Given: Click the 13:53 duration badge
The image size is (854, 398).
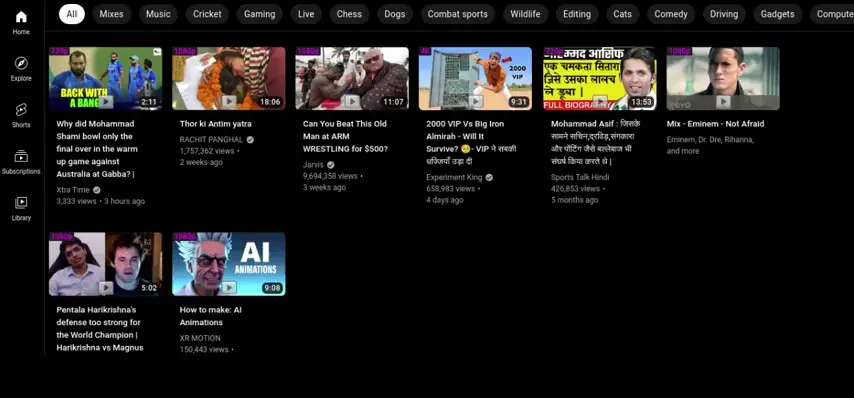Looking at the screenshot, I should (641, 102).
